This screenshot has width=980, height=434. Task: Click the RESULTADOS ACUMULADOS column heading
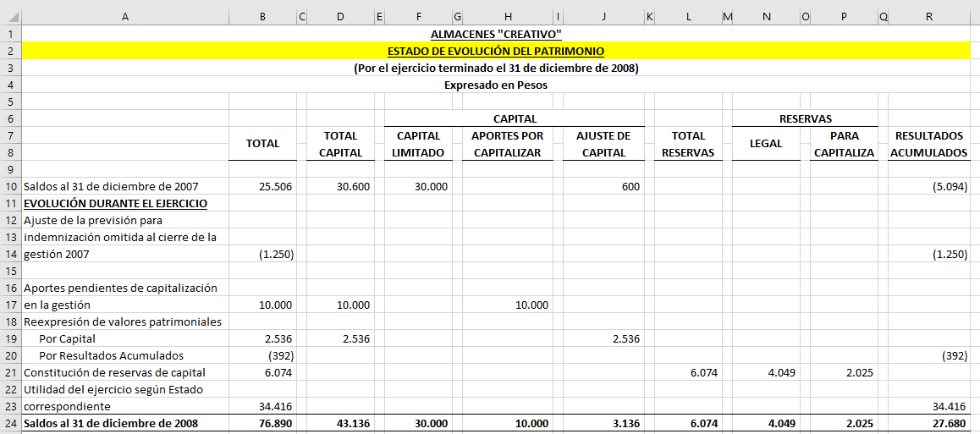point(928,144)
